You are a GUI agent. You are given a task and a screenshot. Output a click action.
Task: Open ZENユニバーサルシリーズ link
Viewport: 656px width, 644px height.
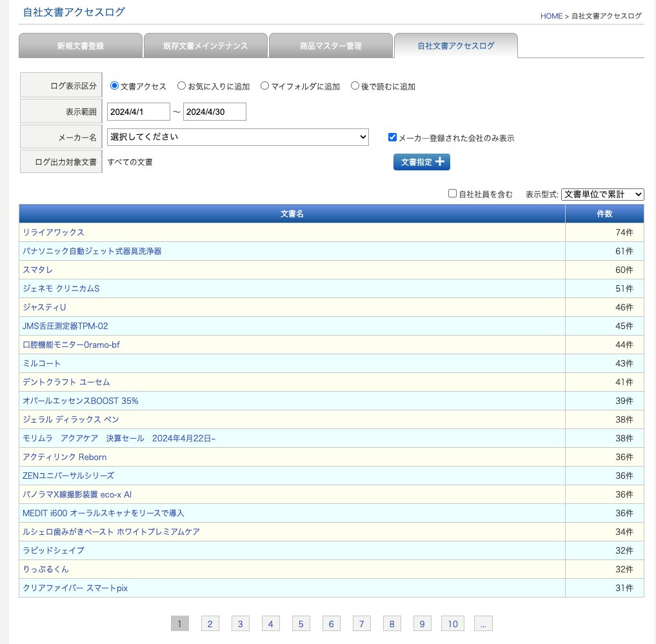[68, 476]
